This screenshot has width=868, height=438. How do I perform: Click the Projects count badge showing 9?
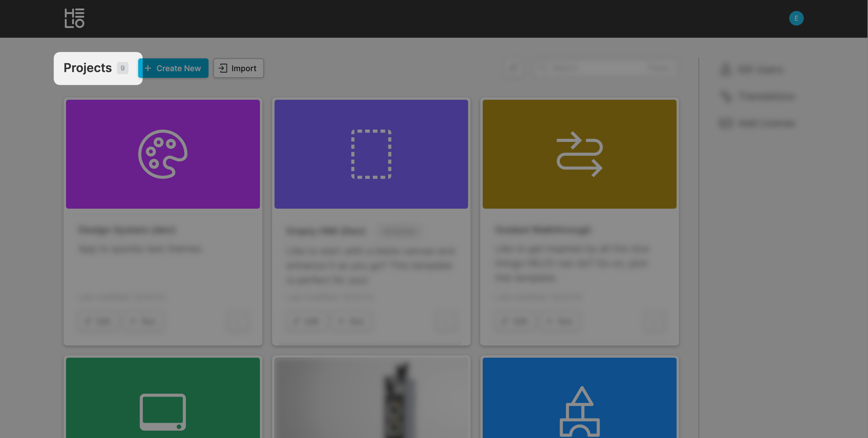coord(122,68)
